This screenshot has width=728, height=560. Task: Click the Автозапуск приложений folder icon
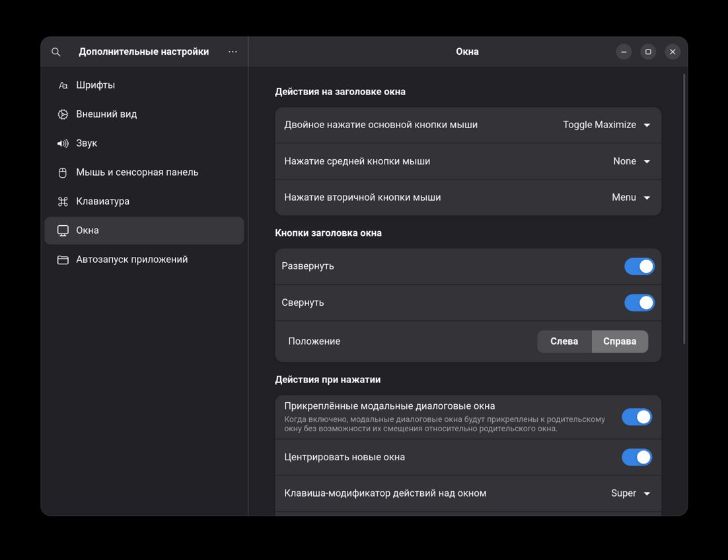[63, 260]
